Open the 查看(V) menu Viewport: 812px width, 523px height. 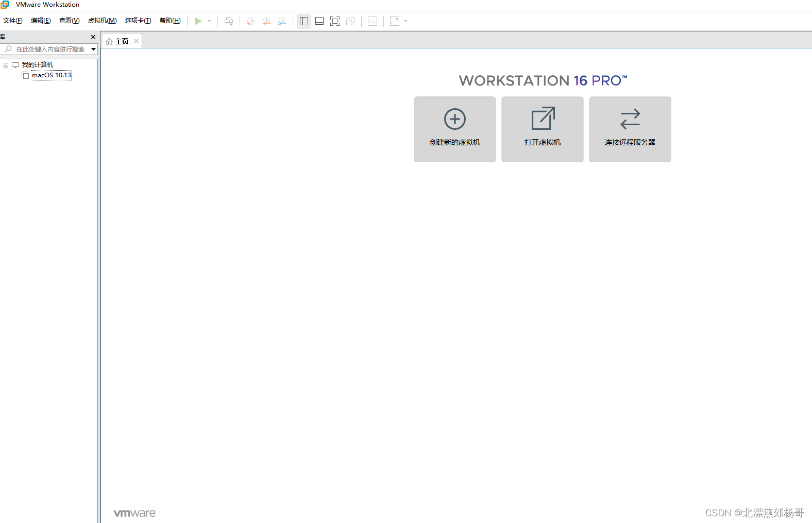tap(69, 21)
